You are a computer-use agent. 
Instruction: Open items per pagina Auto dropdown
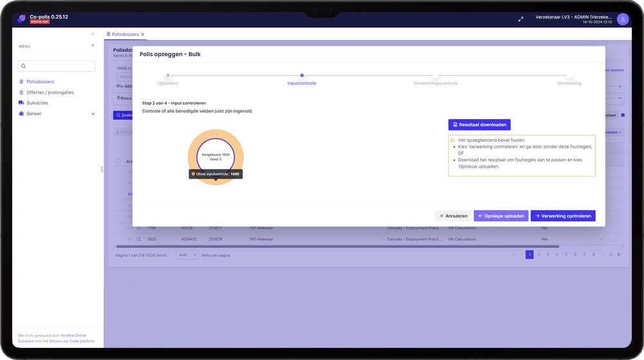(x=187, y=255)
